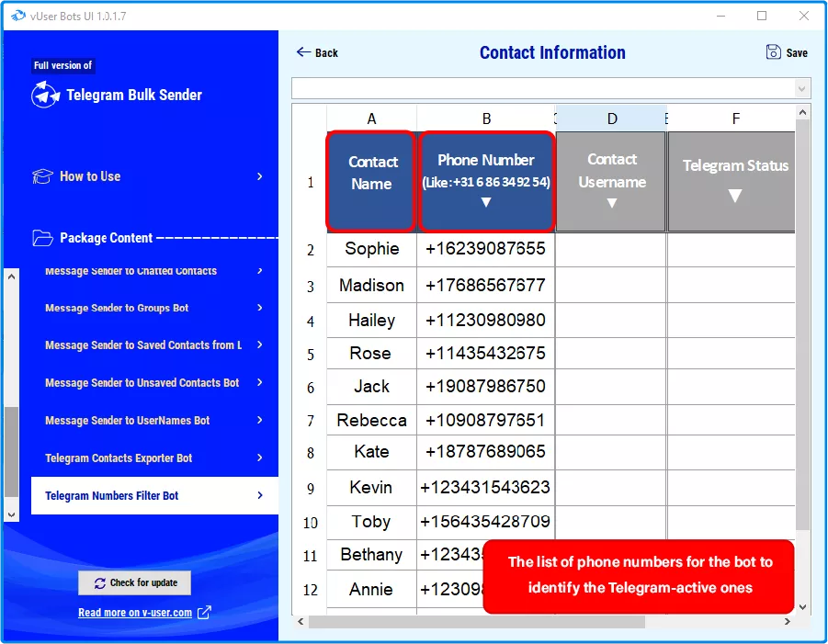This screenshot has width=828, height=644.
Task: Click the cell containing Kate
Action: [372, 452]
